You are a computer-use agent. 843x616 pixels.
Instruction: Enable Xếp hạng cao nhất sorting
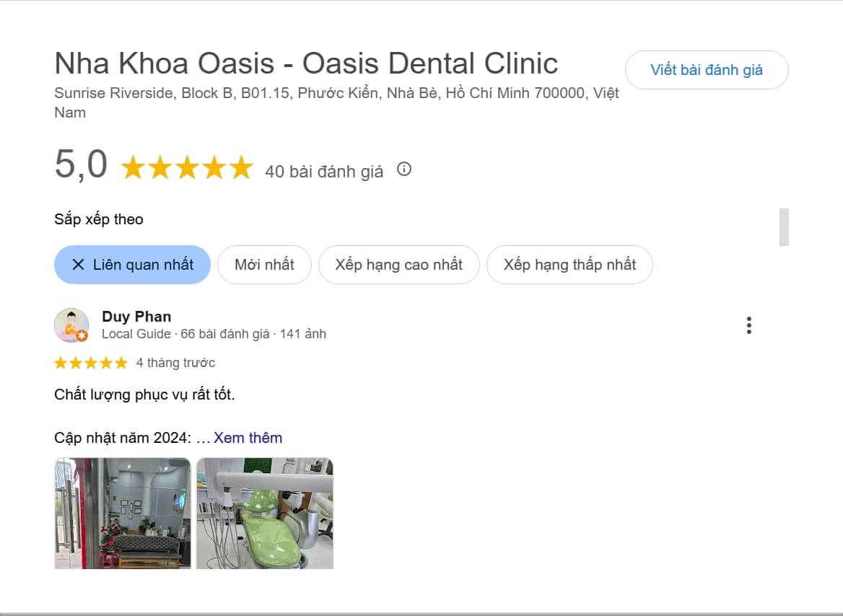398,265
